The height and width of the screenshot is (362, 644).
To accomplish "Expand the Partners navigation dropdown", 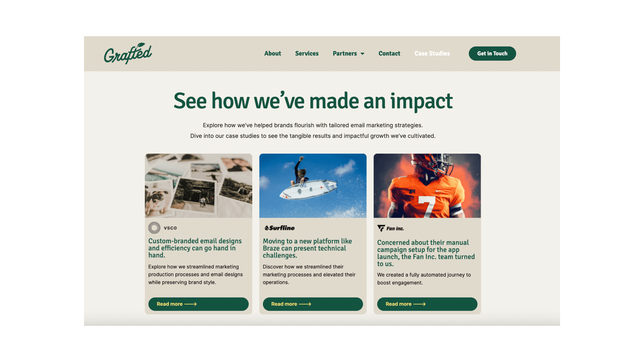I will [x=348, y=53].
